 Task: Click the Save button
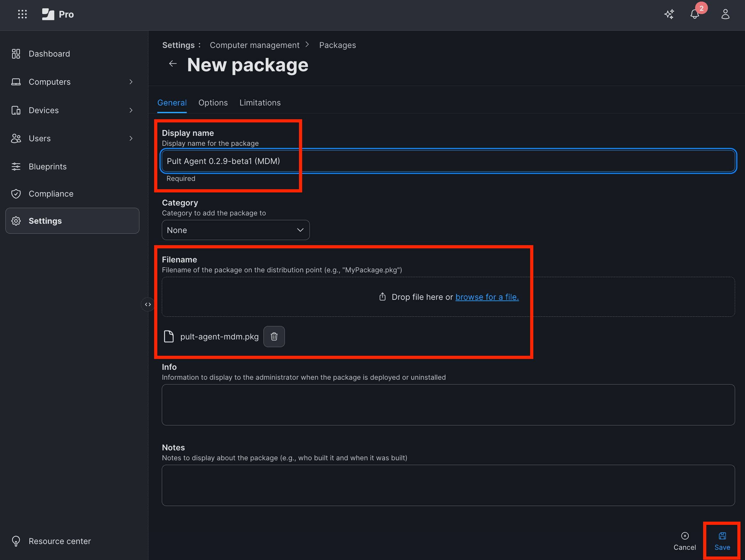(x=722, y=541)
